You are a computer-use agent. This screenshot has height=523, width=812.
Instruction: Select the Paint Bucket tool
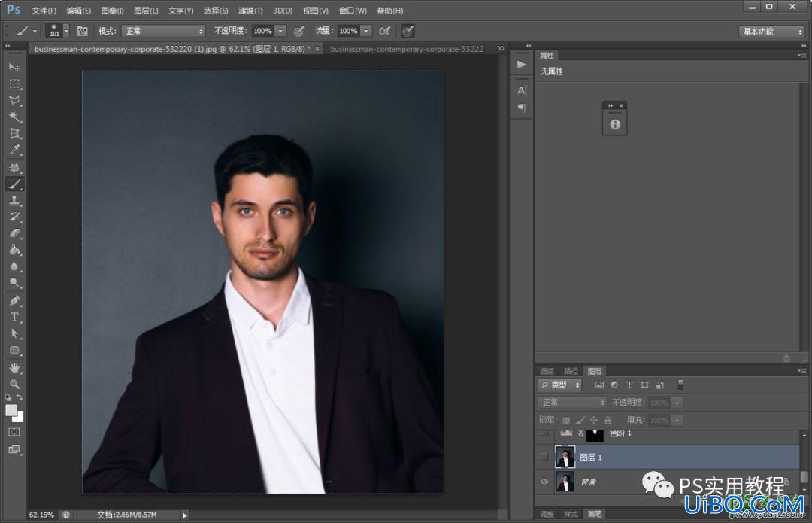coord(14,251)
